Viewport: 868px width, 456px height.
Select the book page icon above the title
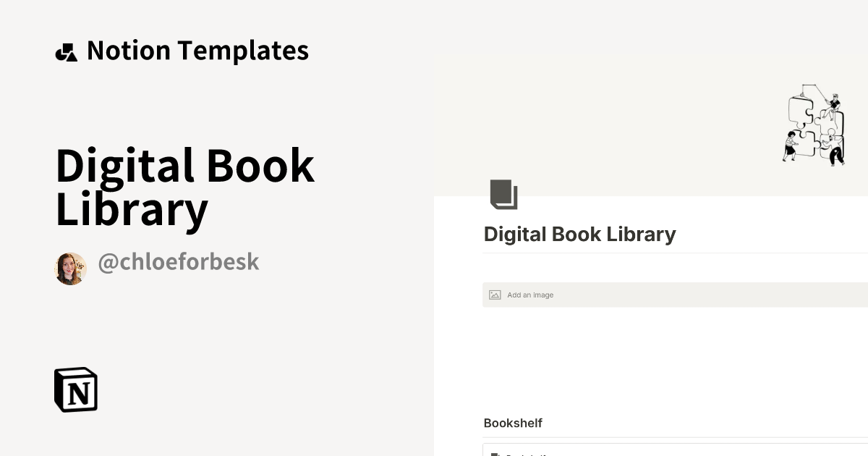(x=504, y=195)
